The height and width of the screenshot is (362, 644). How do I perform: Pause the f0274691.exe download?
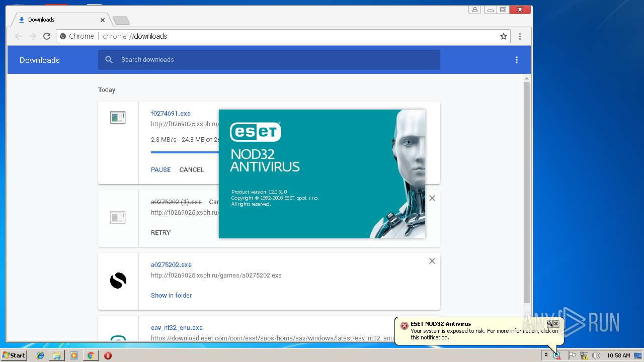click(161, 170)
